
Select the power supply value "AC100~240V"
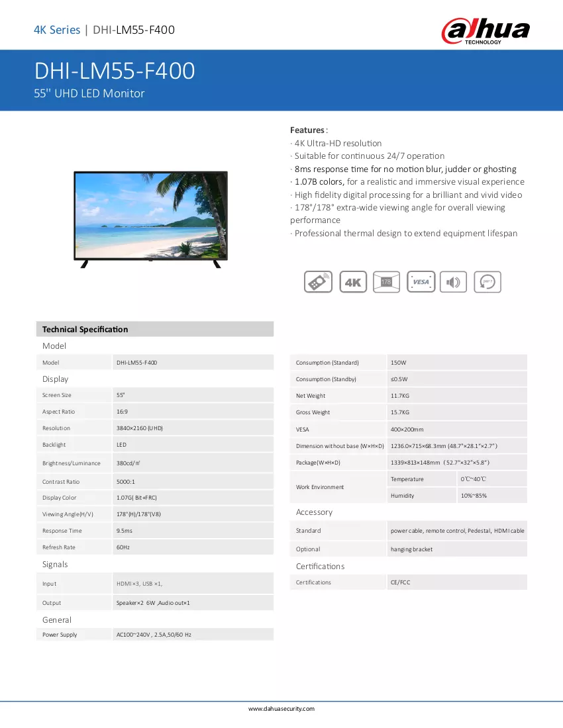pos(133,635)
